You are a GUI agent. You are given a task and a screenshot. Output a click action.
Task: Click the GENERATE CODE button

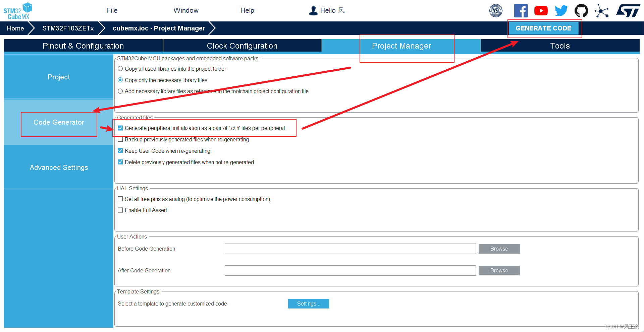pyautogui.click(x=543, y=28)
